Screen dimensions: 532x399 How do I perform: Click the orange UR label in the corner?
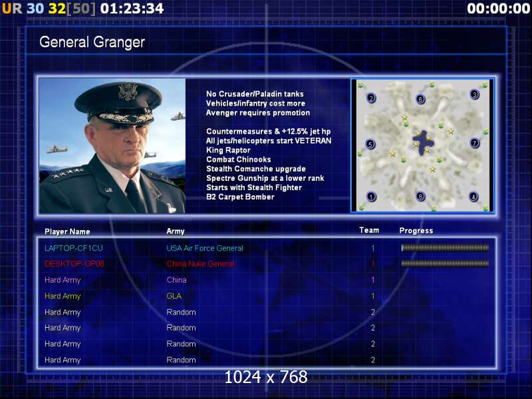(x=12, y=9)
